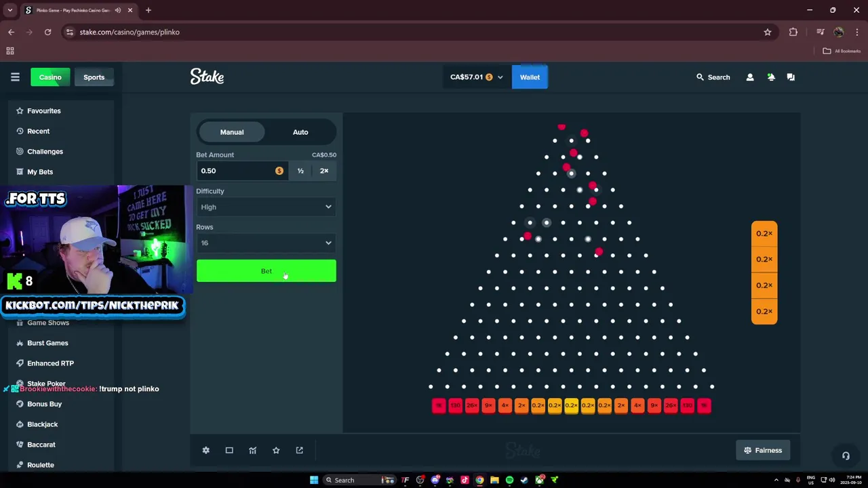Reload the page
This screenshot has width=868, height=488.
[x=47, y=32]
